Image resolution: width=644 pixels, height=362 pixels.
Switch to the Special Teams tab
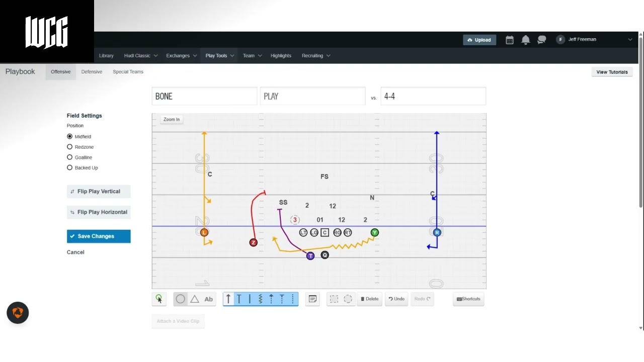128,72
